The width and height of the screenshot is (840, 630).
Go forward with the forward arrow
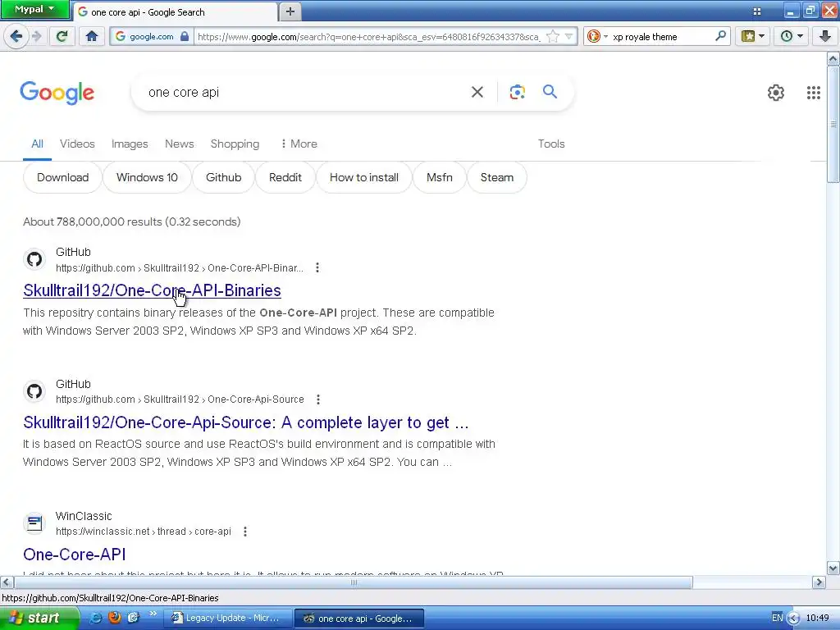click(36, 36)
